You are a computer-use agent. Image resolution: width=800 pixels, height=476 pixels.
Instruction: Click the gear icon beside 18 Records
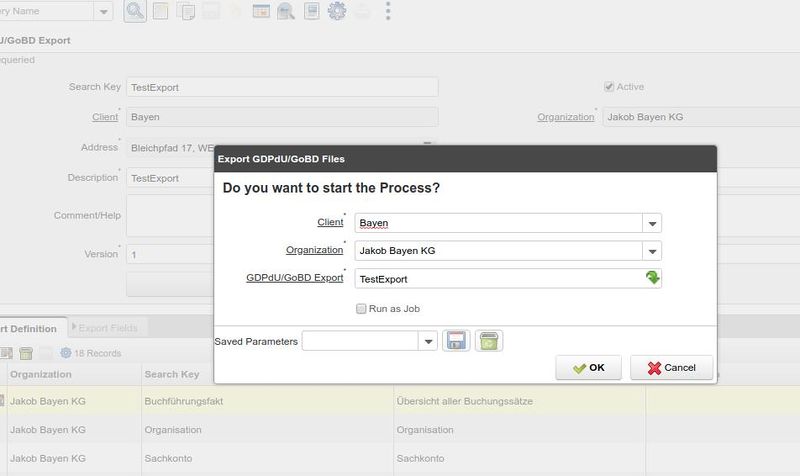[66, 353]
